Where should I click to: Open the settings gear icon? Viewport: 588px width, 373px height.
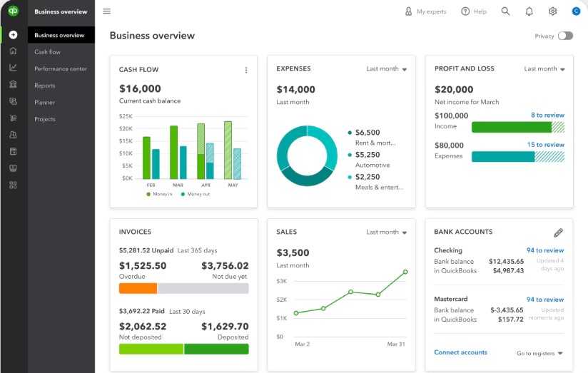(x=552, y=11)
